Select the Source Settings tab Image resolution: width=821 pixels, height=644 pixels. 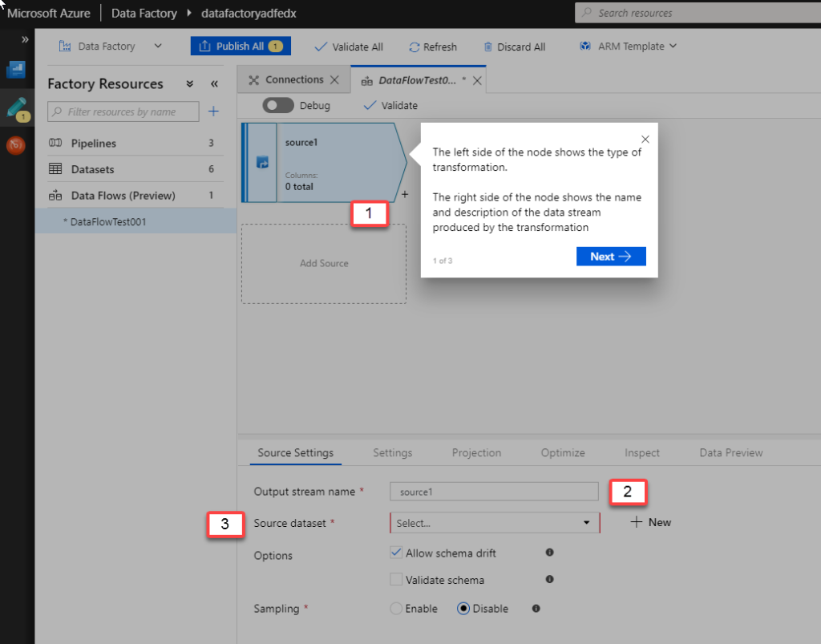pos(295,453)
